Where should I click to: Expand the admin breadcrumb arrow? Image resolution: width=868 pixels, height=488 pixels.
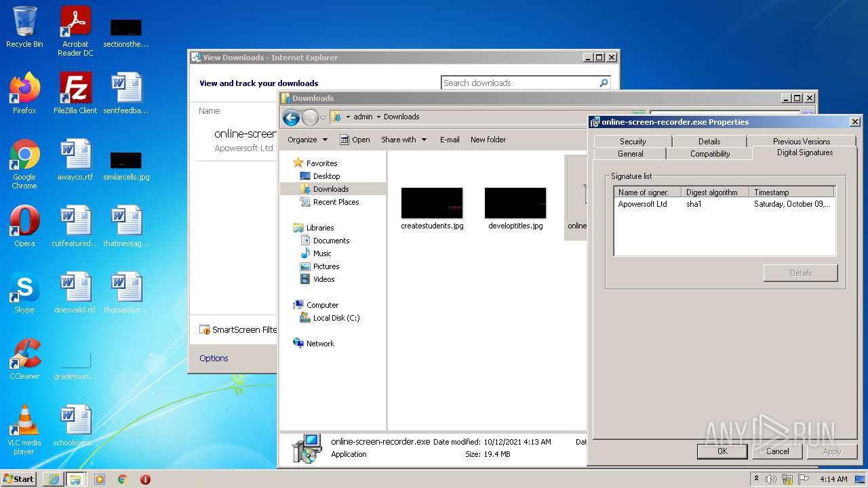tap(378, 117)
